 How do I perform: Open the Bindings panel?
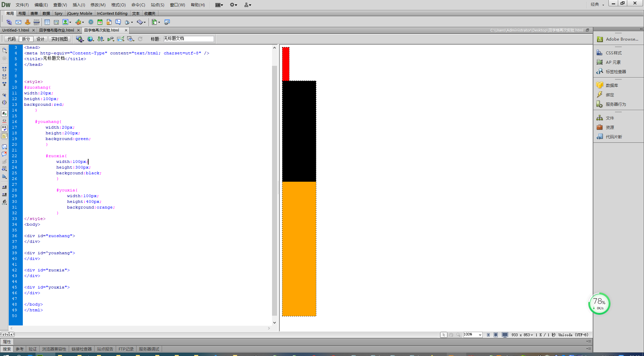[609, 95]
